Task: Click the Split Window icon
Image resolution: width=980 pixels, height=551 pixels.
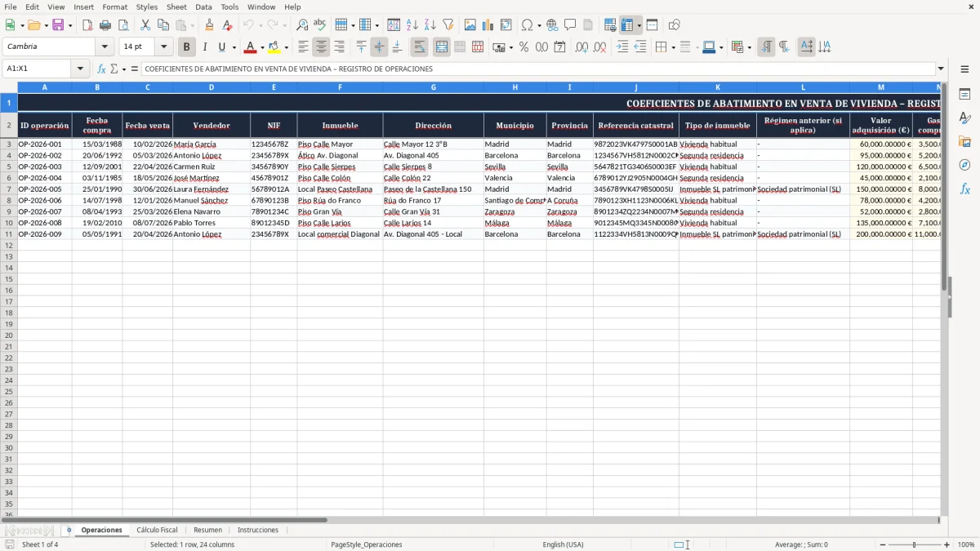Action: click(653, 25)
